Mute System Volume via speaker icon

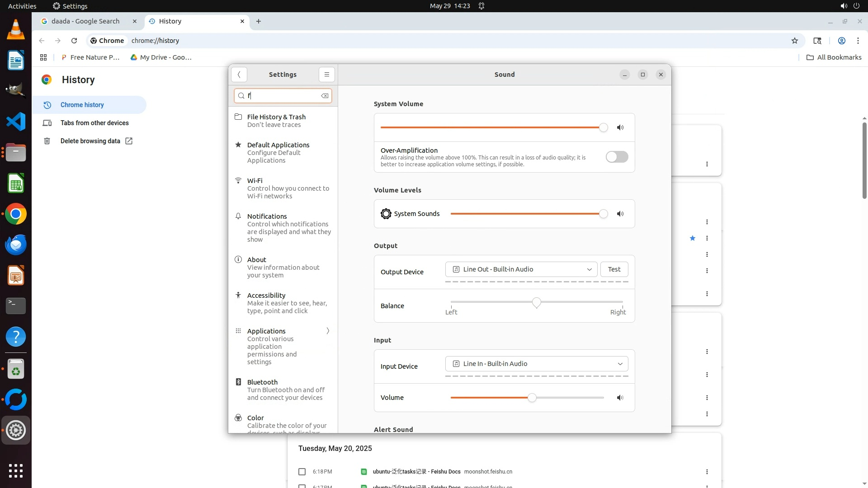click(620, 127)
